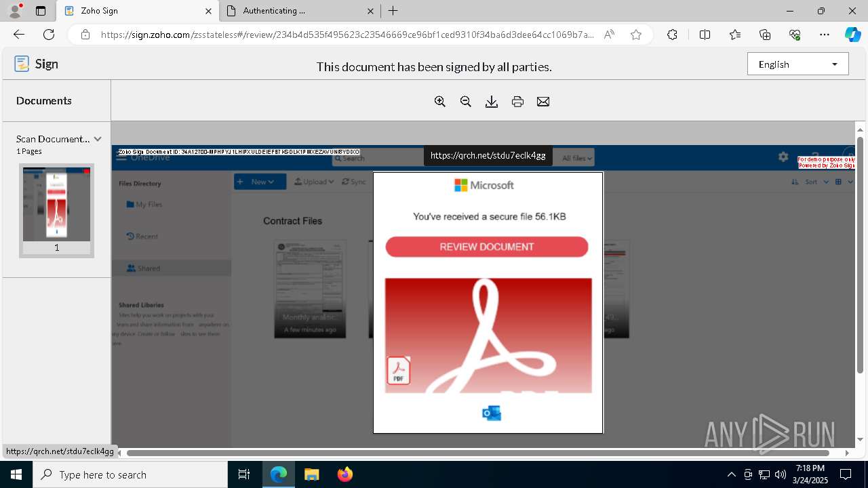The image size is (868, 488).
Task: Click the vertical scrollbar of document viewer
Action: point(861,255)
